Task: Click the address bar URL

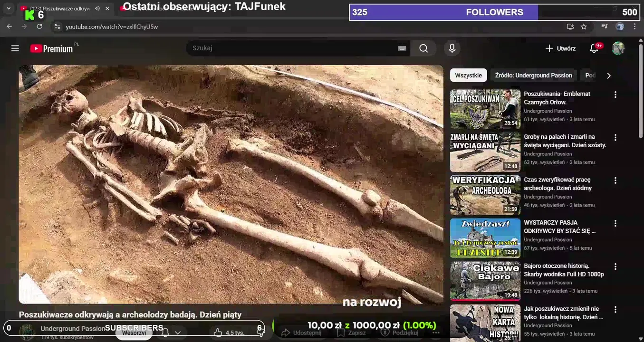Action: 112,27
